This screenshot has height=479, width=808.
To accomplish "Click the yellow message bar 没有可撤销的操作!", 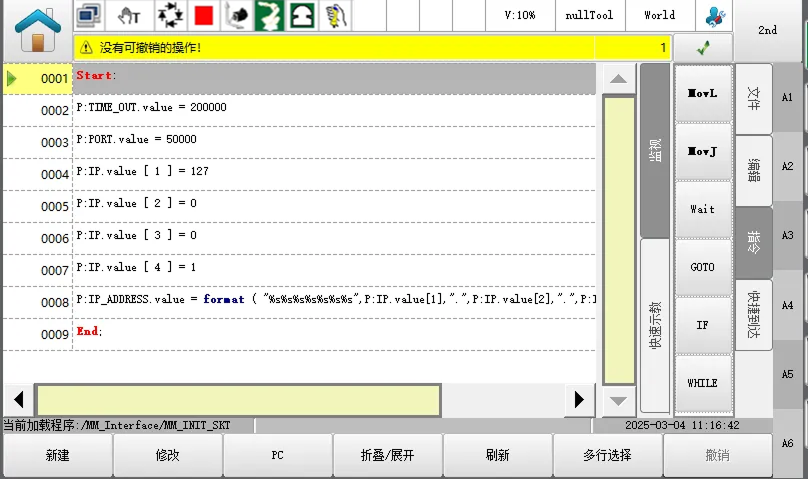I will click(372, 48).
